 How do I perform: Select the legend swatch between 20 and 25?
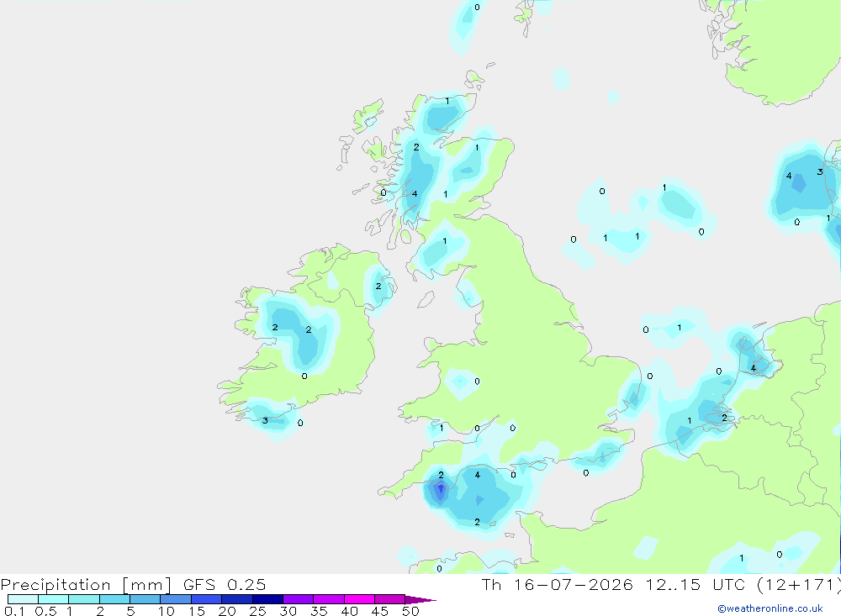[x=237, y=599]
